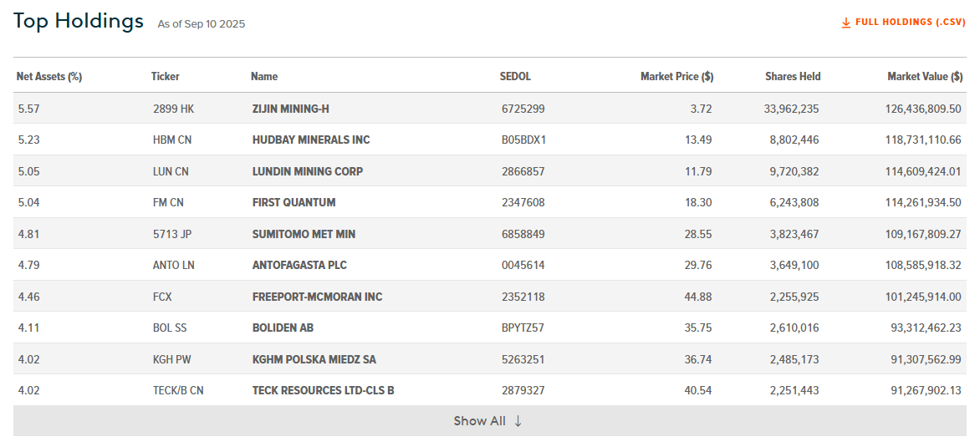This screenshot has width=980, height=447.
Task: Click SEDOL value BPYTZ57
Action: pos(523,328)
